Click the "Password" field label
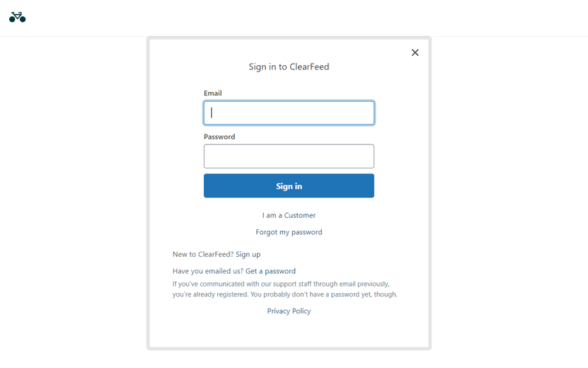 pos(219,137)
